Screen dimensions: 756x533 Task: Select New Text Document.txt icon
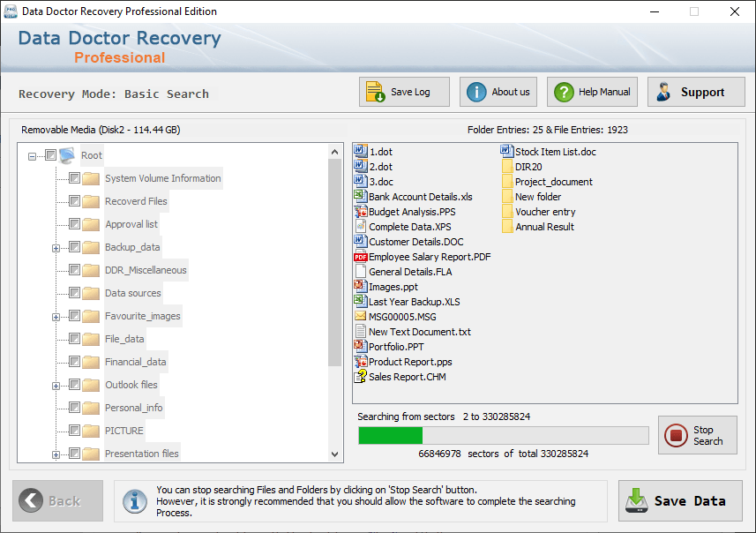pyautogui.click(x=361, y=332)
